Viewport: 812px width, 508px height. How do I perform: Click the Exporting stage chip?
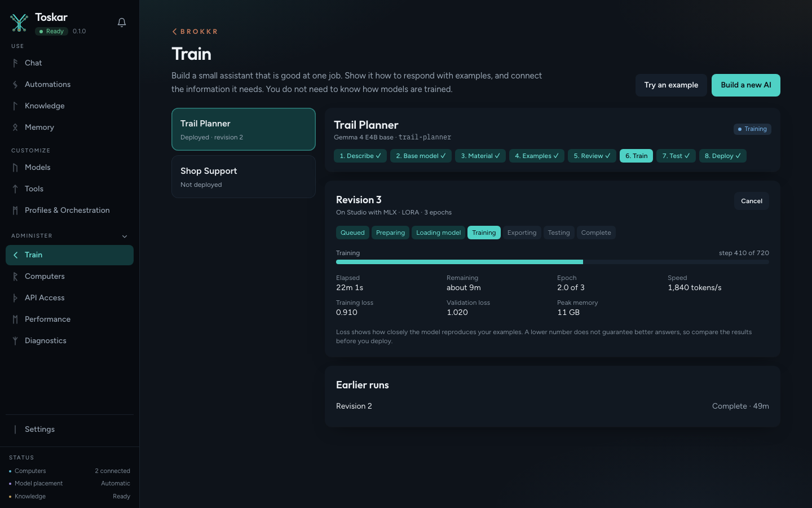coord(522,233)
